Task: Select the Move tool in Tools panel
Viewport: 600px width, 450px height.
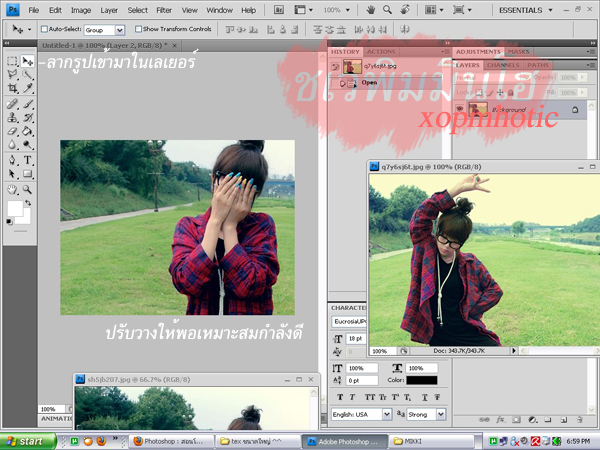Action: pos(28,61)
